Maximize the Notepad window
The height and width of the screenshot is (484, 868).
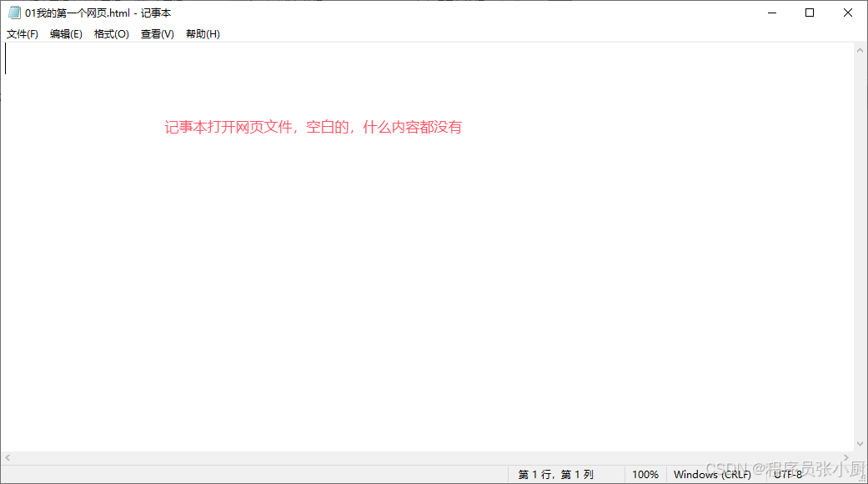click(x=810, y=13)
